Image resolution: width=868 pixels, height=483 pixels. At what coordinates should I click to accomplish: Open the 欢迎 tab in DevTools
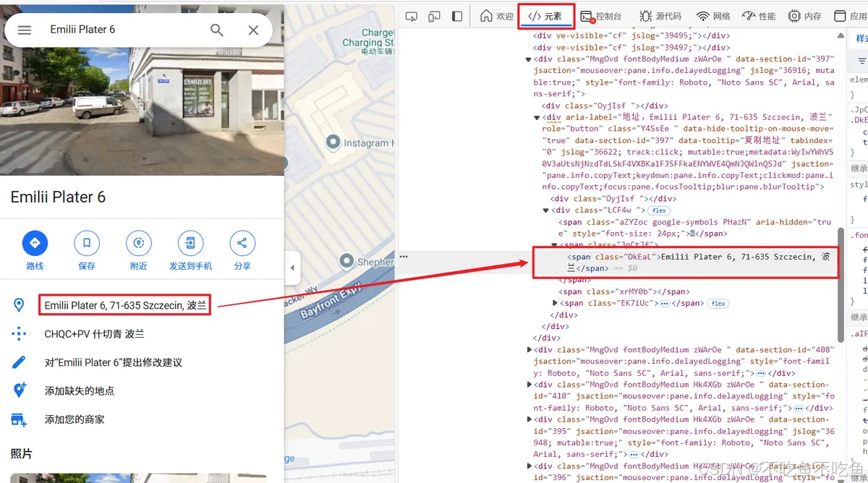[x=495, y=16]
